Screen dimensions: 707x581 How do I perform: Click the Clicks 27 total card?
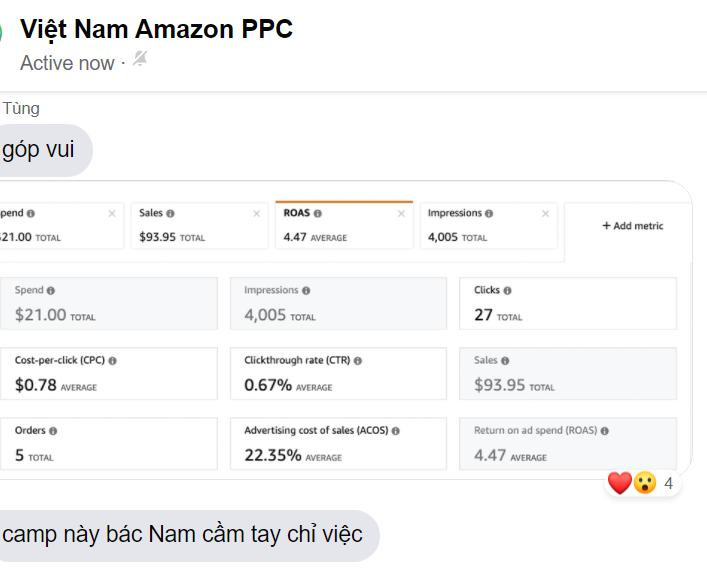coord(567,303)
